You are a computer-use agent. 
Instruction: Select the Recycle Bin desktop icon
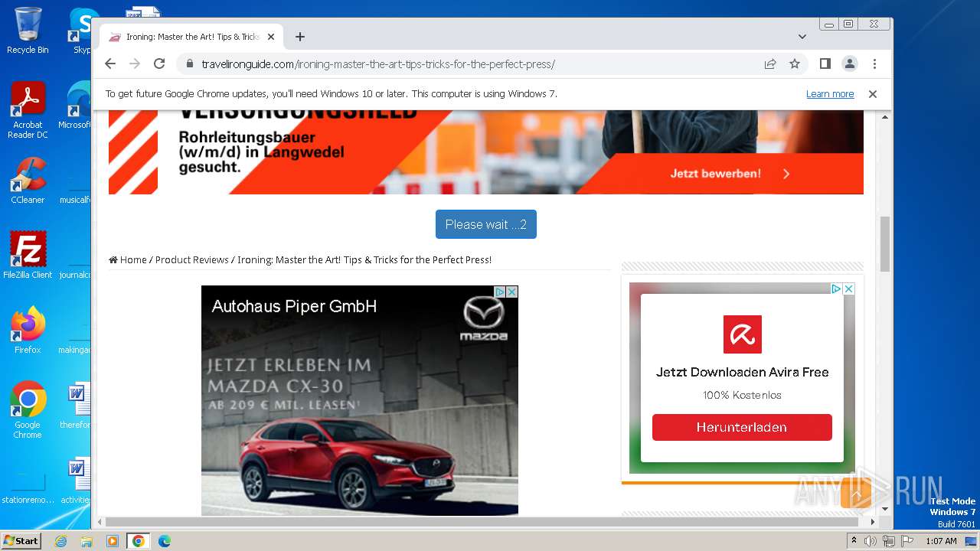coord(28,31)
